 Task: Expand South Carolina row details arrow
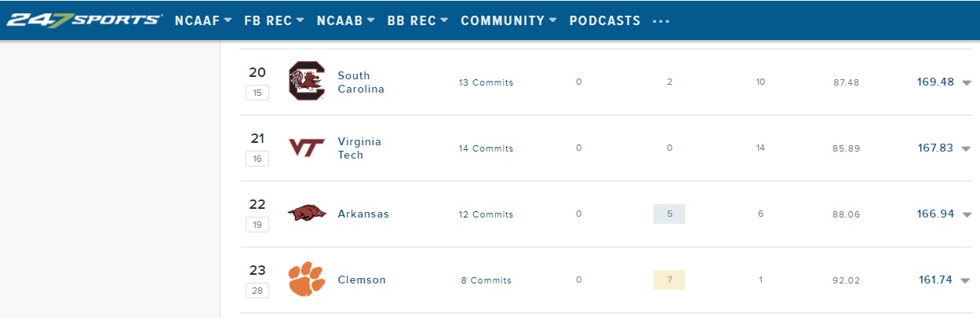(966, 82)
